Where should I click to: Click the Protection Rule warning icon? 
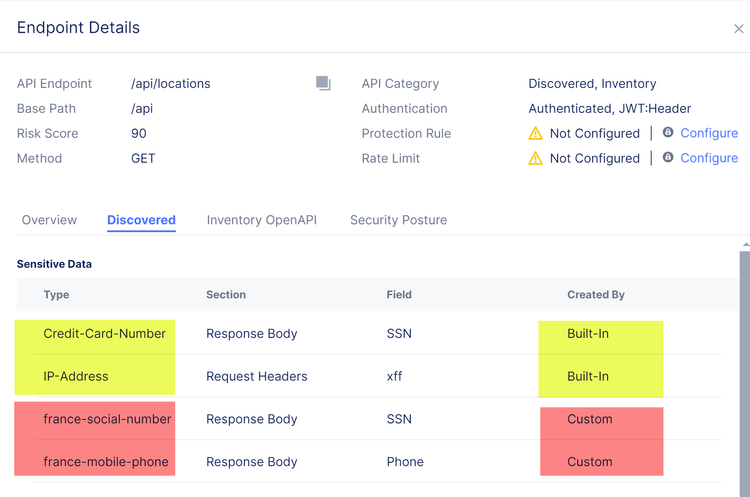536,133
